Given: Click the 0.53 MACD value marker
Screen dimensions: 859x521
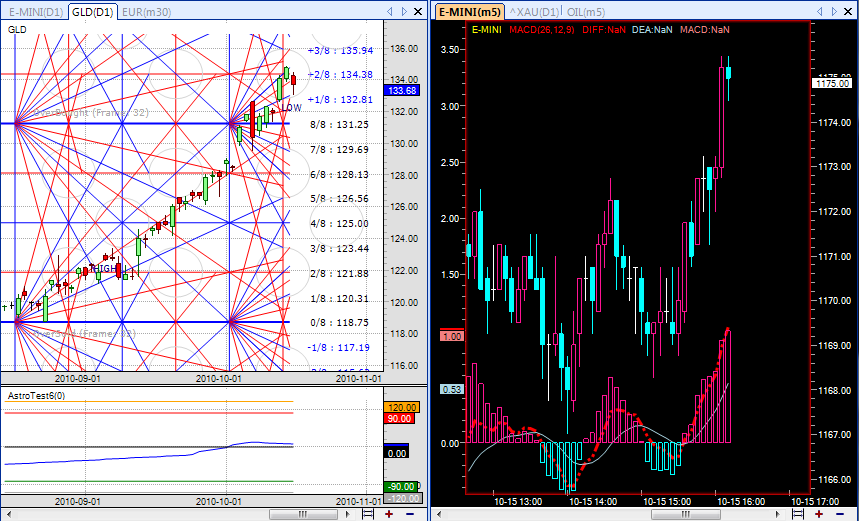Looking at the screenshot, I should (x=452, y=390).
